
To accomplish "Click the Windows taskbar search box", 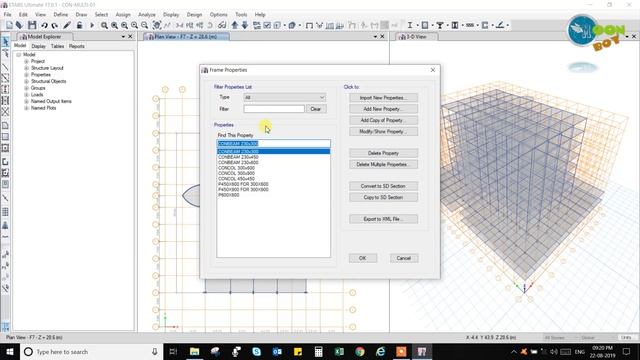I will [x=91, y=351].
